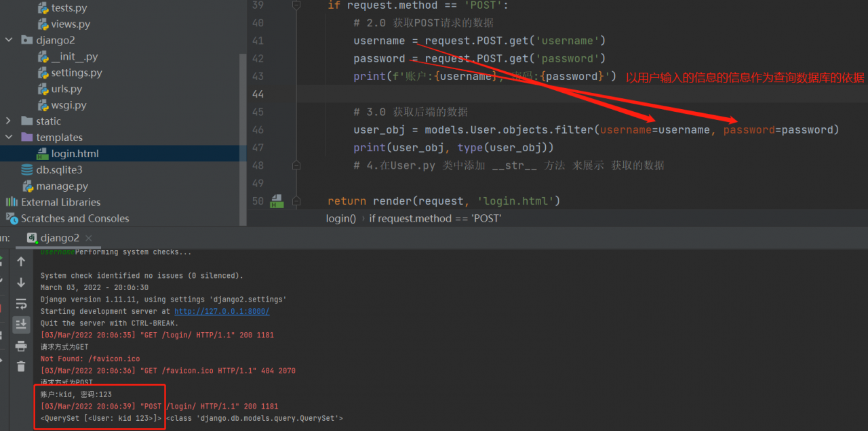Open wsgi.py in the project tree
Screen dimensions: 868x431
[x=68, y=105]
